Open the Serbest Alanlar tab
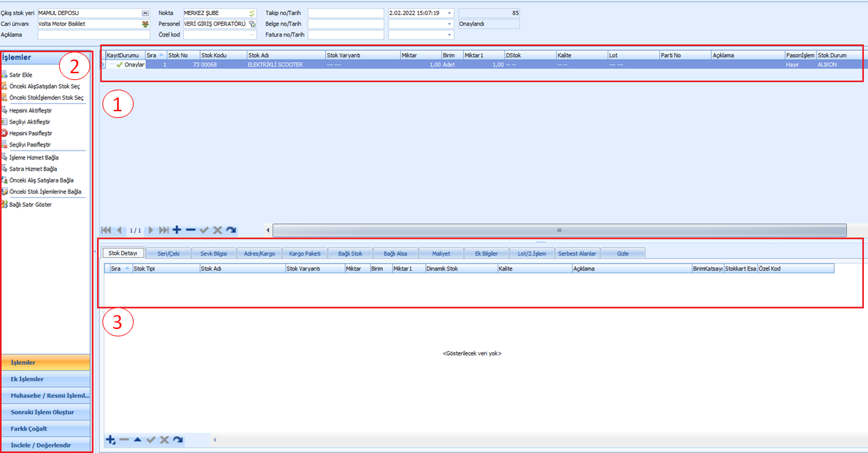This screenshot has height=453, width=868. coord(577,254)
